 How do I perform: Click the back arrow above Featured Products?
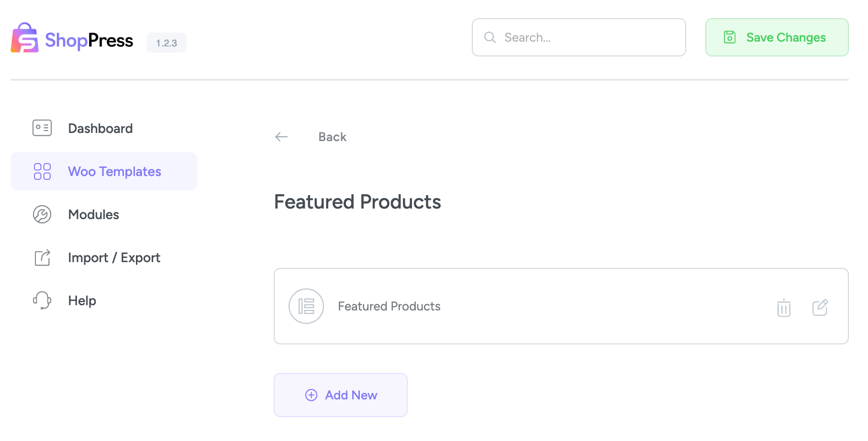point(281,137)
